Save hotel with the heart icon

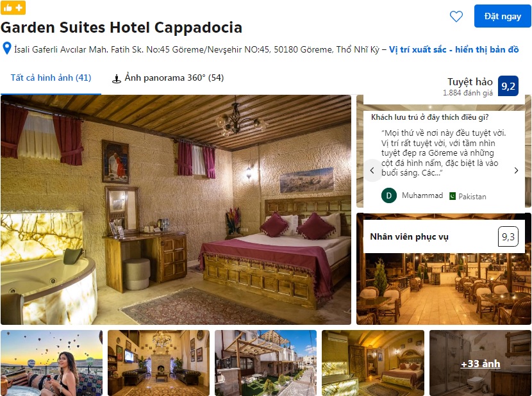456,16
